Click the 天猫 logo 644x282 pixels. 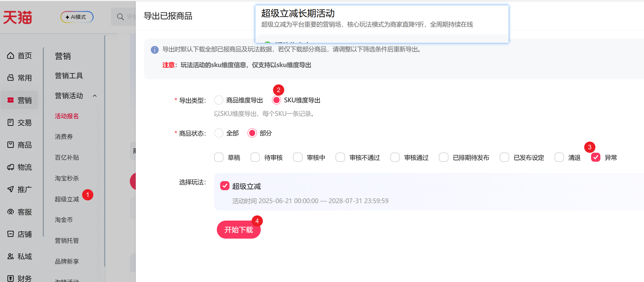pyautogui.click(x=17, y=17)
